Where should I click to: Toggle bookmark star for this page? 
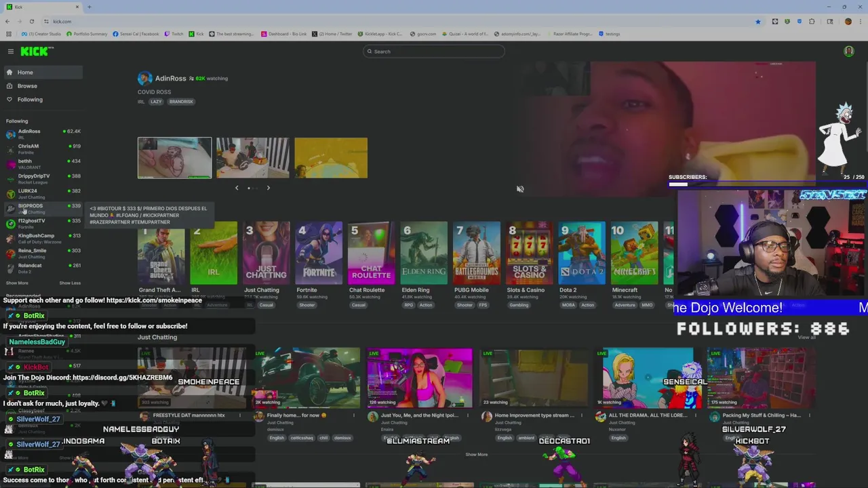[758, 21]
